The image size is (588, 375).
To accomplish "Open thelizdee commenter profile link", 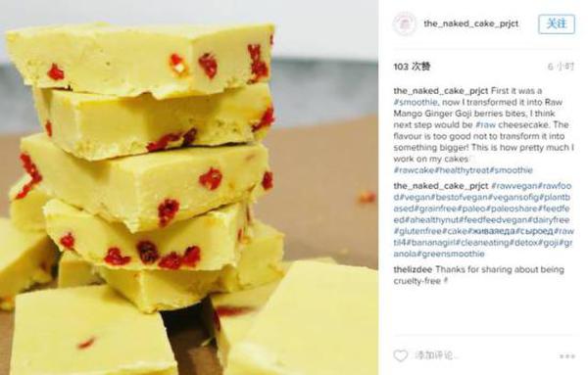I will [x=413, y=269].
